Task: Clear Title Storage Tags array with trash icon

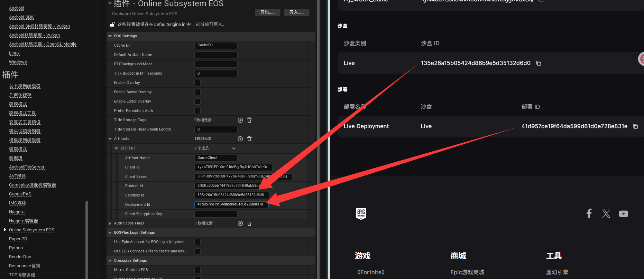Action: [x=249, y=120]
